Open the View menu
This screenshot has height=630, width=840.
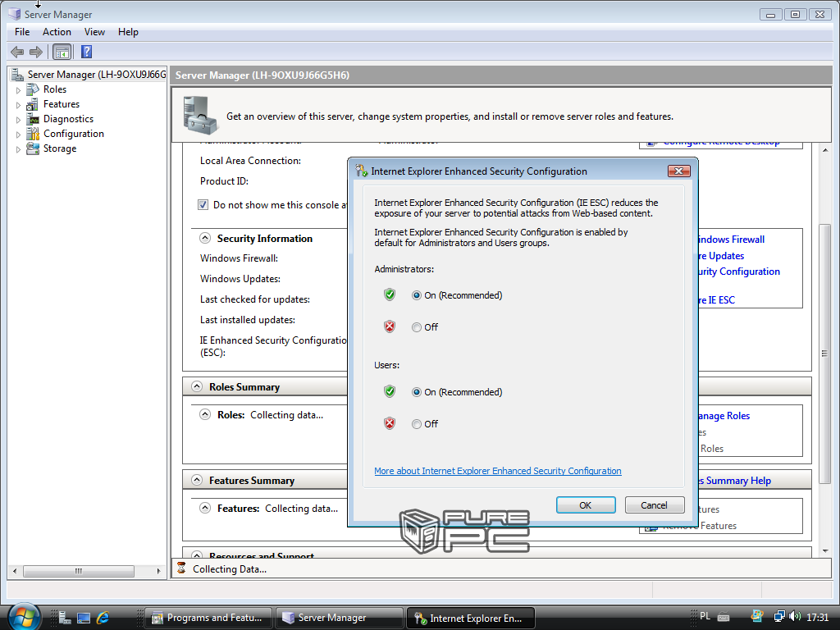click(94, 32)
